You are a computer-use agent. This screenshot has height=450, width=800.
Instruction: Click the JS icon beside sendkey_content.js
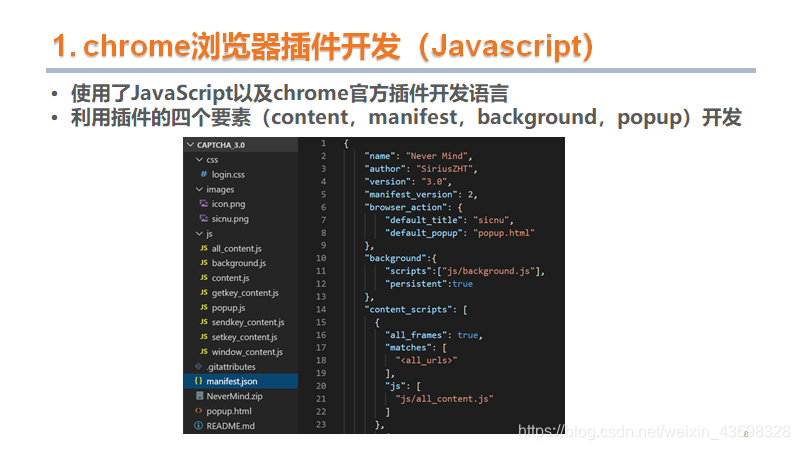pos(204,322)
